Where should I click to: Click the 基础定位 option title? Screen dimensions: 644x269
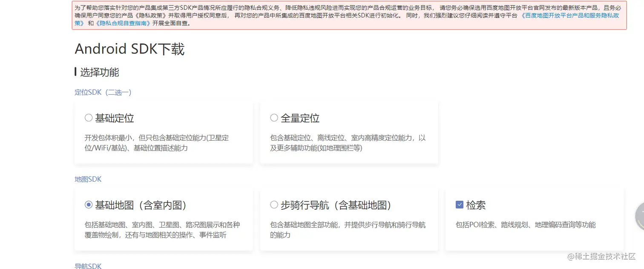[x=115, y=118]
